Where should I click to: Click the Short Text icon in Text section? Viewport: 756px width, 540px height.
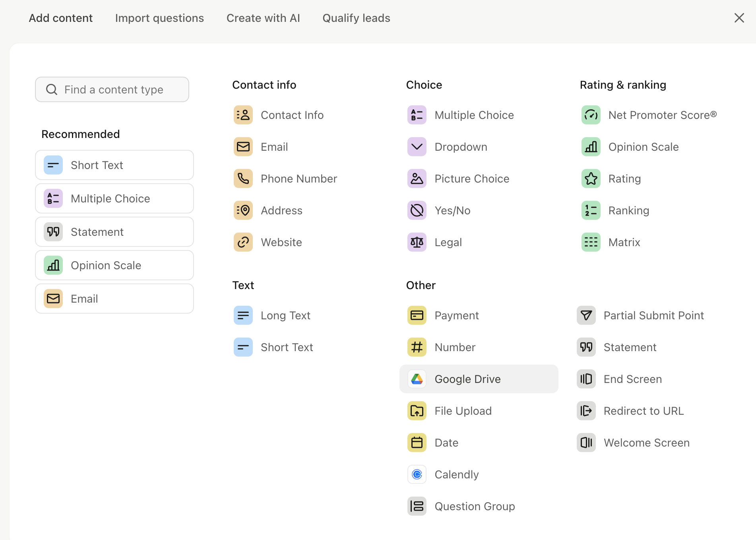[x=243, y=347]
